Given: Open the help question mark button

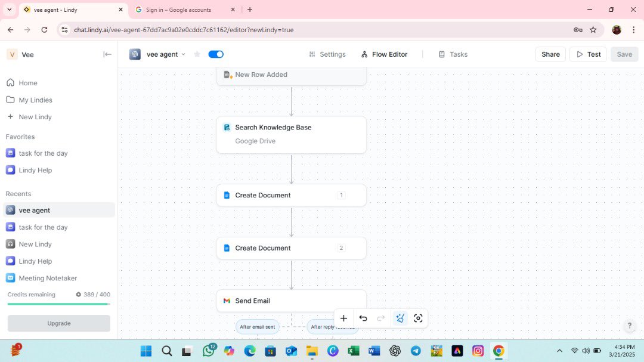Looking at the screenshot, I should point(630,326).
